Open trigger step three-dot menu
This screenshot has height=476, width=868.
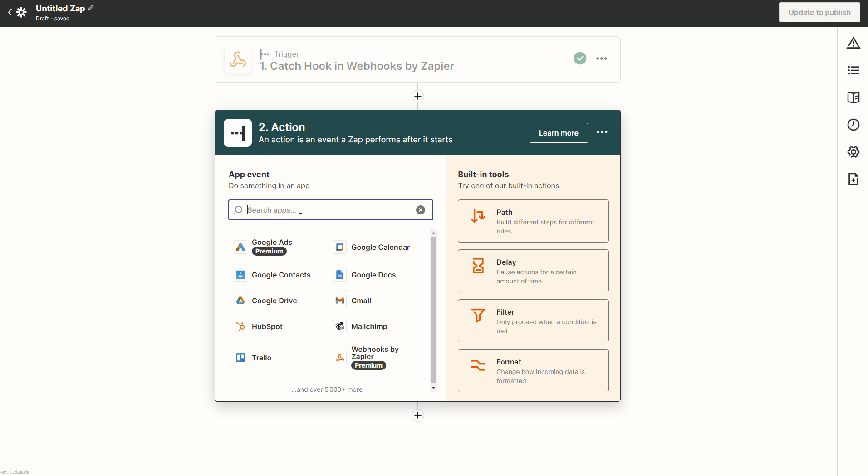tap(602, 58)
